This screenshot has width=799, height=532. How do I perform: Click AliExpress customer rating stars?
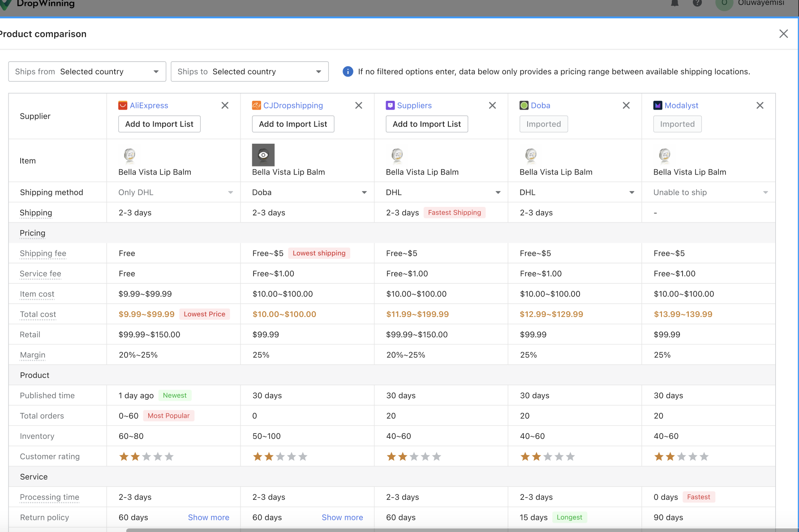[146, 456]
